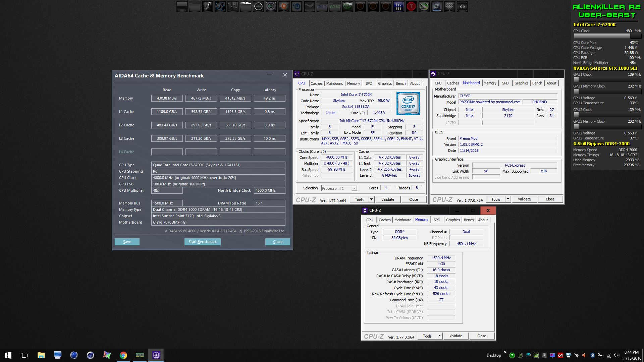Click the DRAM Frequency value 1500.4 MHz
Image resolution: width=644 pixels, height=362 pixels.
[441, 258]
